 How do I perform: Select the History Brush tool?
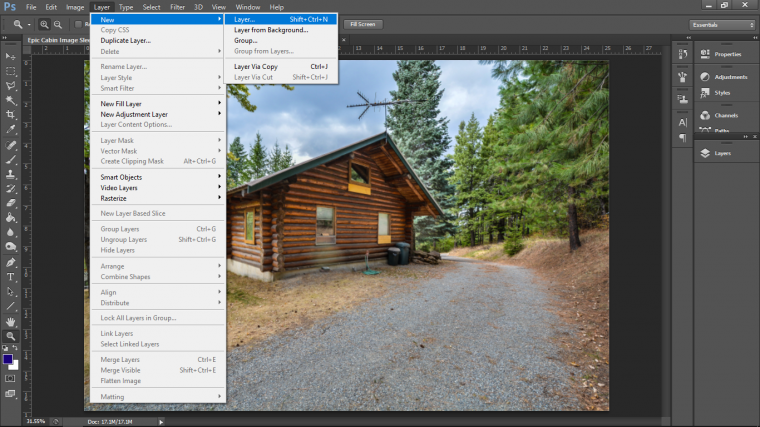10,189
